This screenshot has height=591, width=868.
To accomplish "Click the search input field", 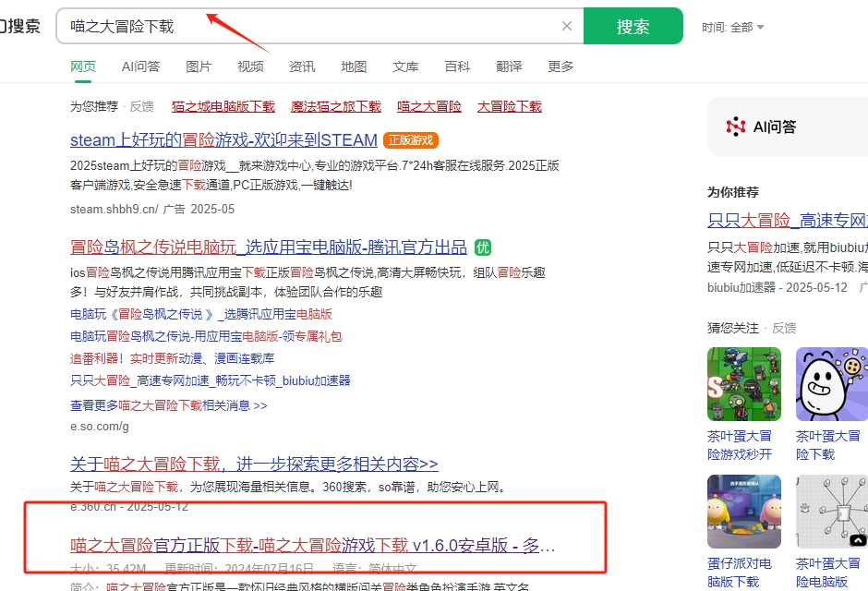I will (305, 27).
